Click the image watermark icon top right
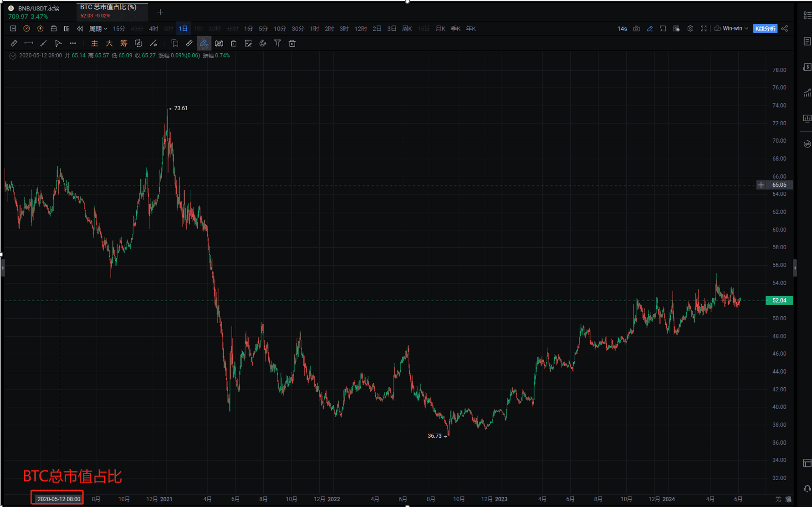Screen dimensions: 812x507 677,29
